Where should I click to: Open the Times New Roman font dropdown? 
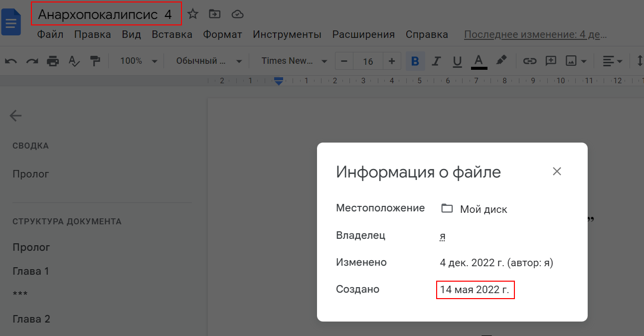[294, 61]
